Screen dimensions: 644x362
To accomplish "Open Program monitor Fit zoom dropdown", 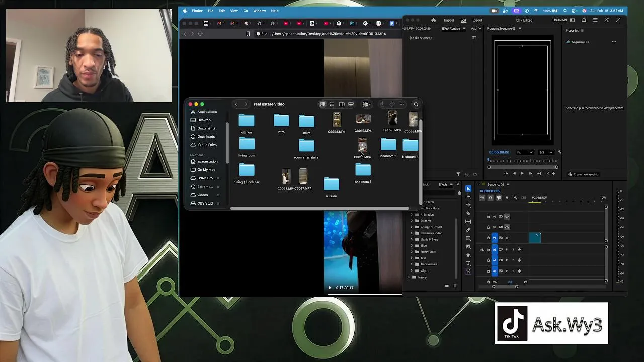I will tap(525, 152).
